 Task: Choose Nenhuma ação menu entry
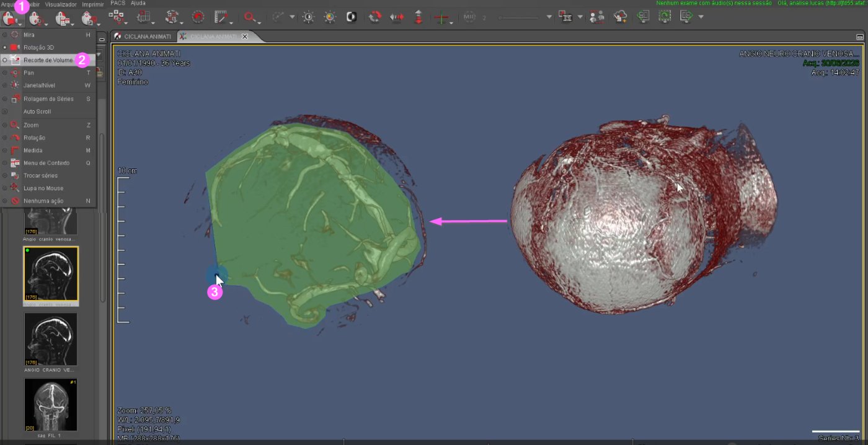(48, 201)
